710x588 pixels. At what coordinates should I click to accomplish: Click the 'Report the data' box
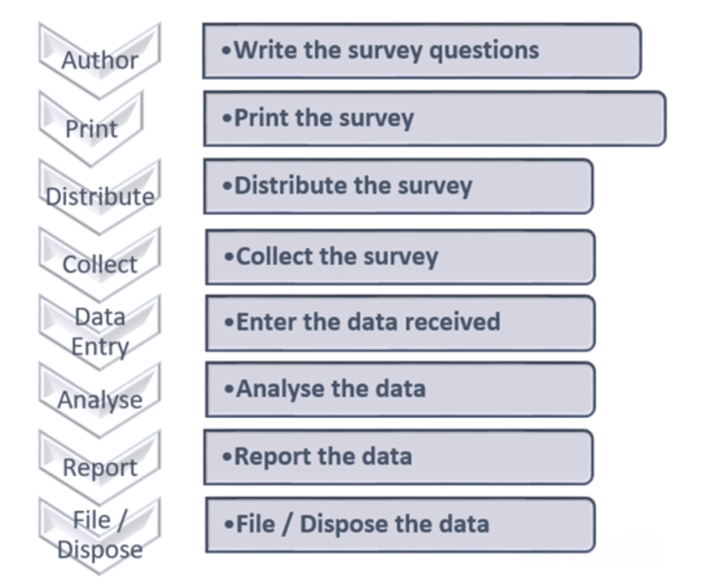click(x=398, y=457)
